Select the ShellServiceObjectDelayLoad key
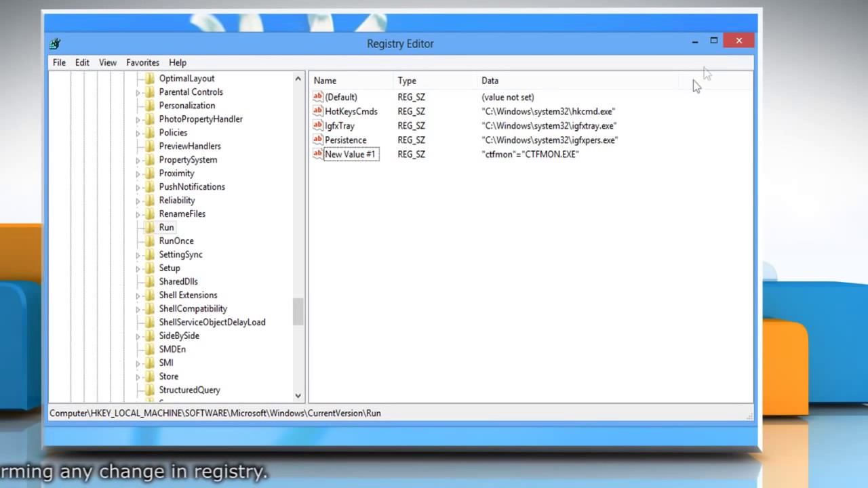Image resolution: width=868 pixels, height=488 pixels. (x=212, y=323)
